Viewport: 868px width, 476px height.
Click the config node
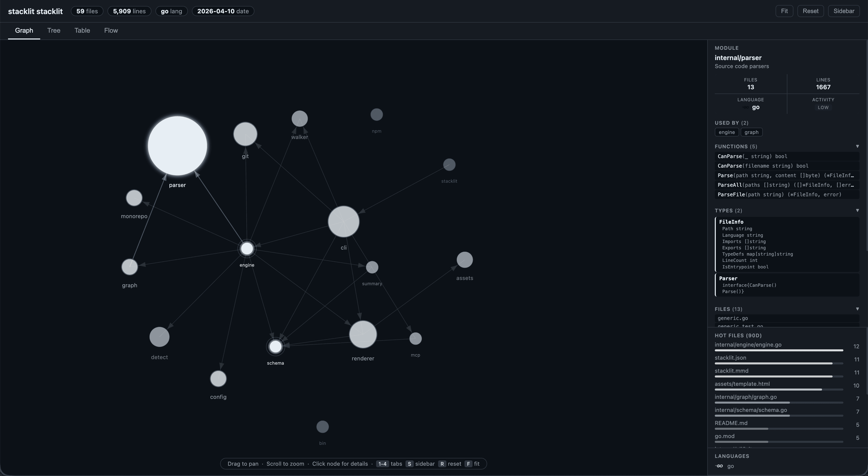218,379
